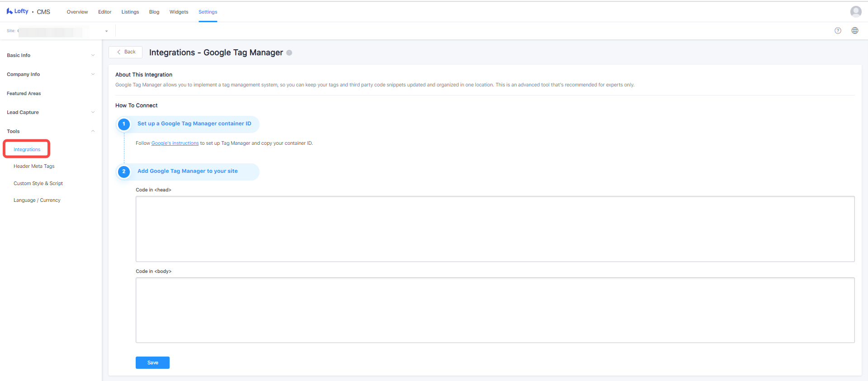Open the Google's instructions link
The height and width of the screenshot is (381, 868).
(x=175, y=143)
